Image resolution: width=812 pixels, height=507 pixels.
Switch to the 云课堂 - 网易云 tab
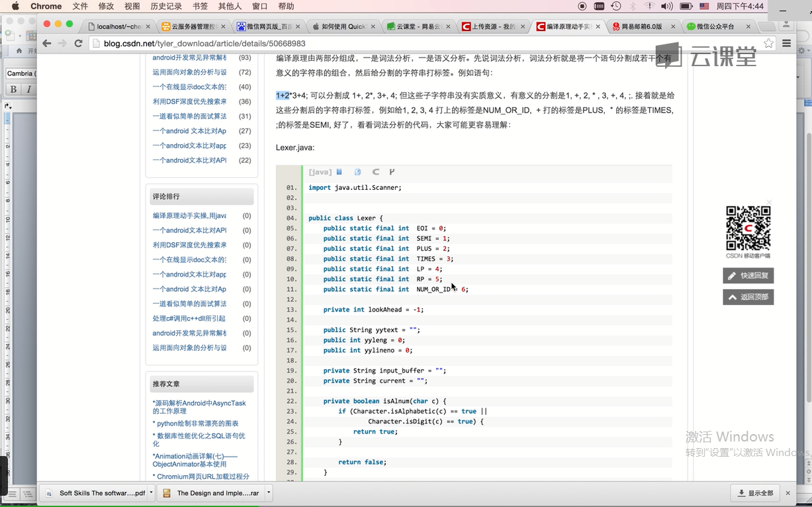pos(417,26)
